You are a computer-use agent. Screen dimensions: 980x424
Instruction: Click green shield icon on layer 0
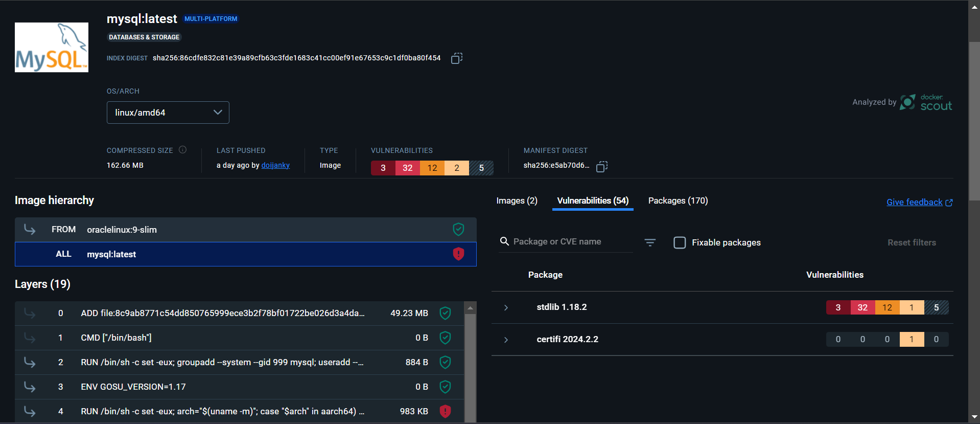[445, 313]
